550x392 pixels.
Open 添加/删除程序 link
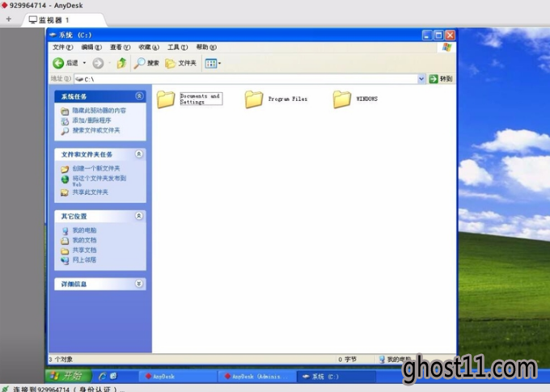(x=91, y=120)
